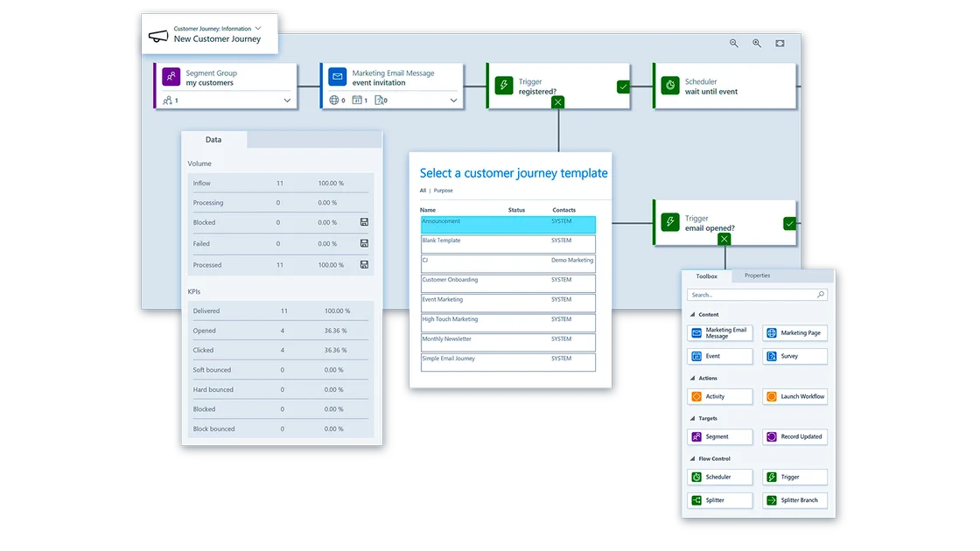Pick the Survey toolbox item
Viewport: 980px width, 551px height.
click(x=795, y=356)
